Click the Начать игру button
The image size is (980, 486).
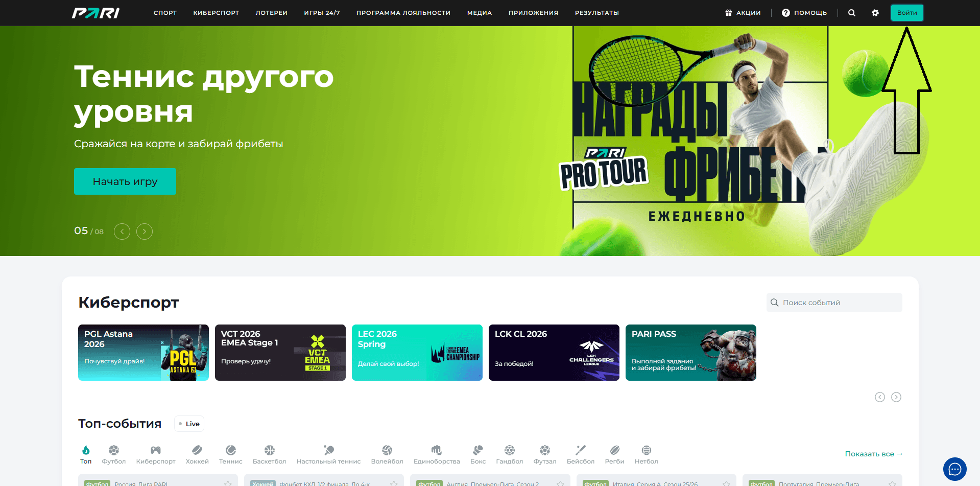125,181
